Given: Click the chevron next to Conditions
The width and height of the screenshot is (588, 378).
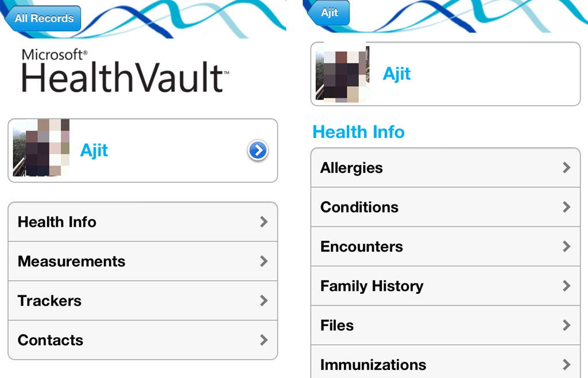Looking at the screenshot, I should pyautogui.click(x=566, y=207).
